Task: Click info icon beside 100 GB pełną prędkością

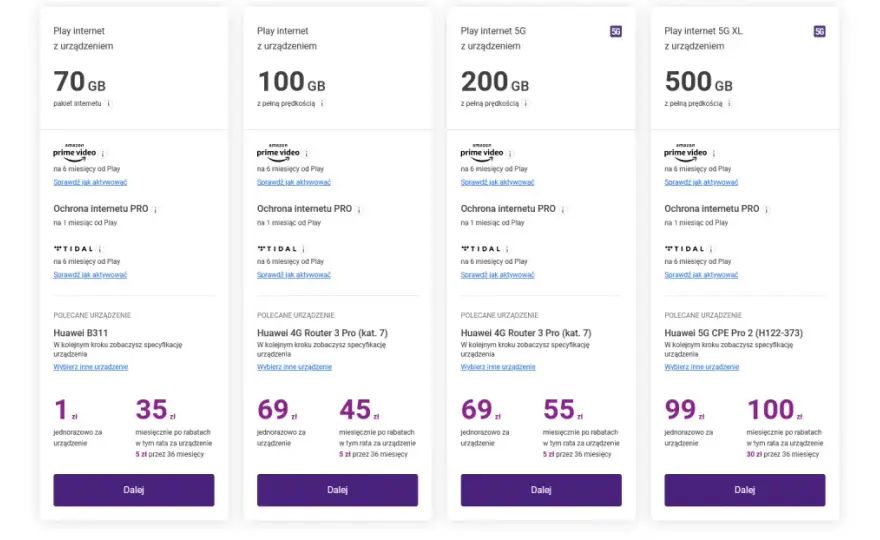Action: 322,103
